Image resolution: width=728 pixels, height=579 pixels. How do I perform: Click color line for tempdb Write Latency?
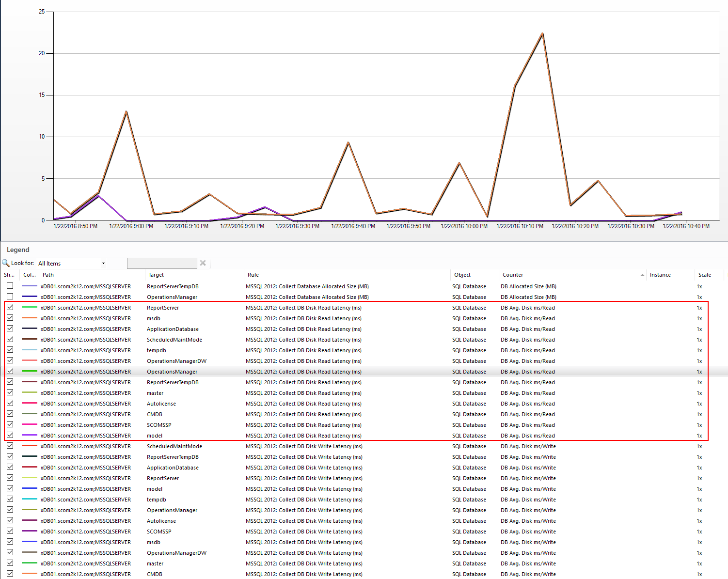tap(30, 499)
